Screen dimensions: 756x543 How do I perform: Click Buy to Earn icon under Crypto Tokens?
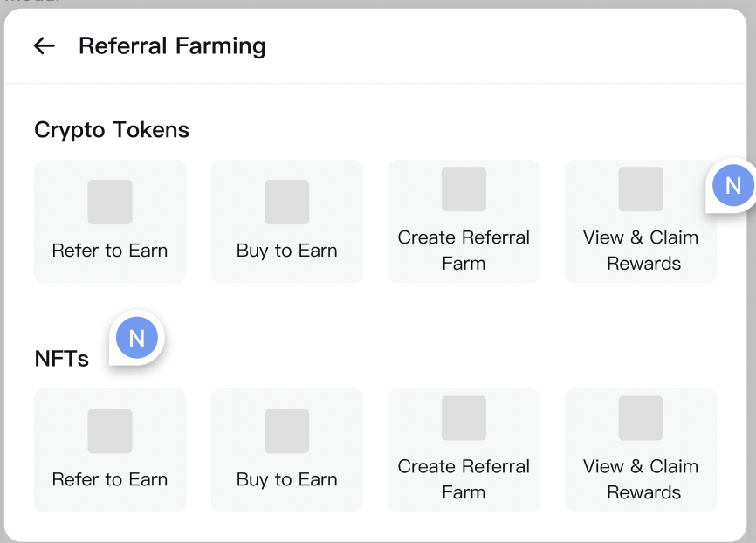(x=287, y=203)
